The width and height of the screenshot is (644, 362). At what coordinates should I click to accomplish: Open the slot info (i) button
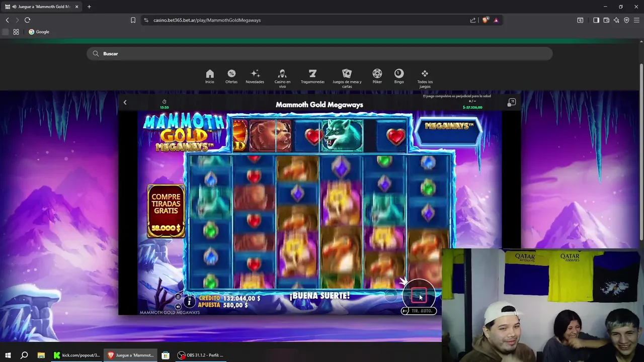coord(189,302)
